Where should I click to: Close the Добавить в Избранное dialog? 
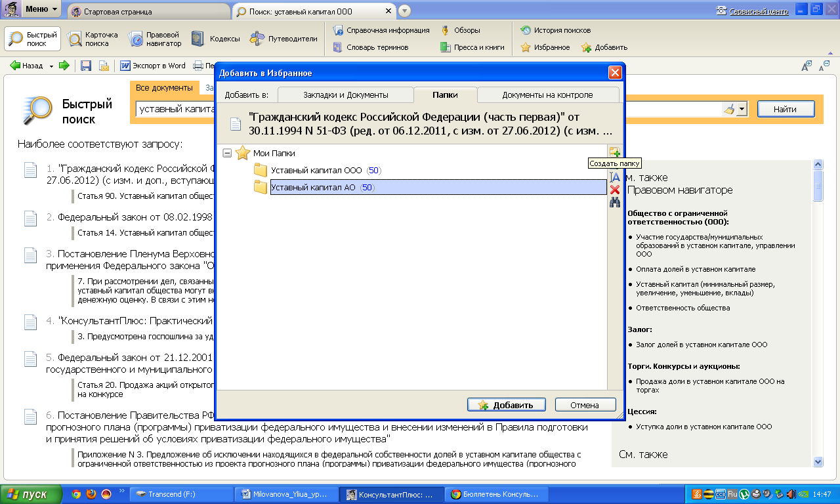point(614,73)
